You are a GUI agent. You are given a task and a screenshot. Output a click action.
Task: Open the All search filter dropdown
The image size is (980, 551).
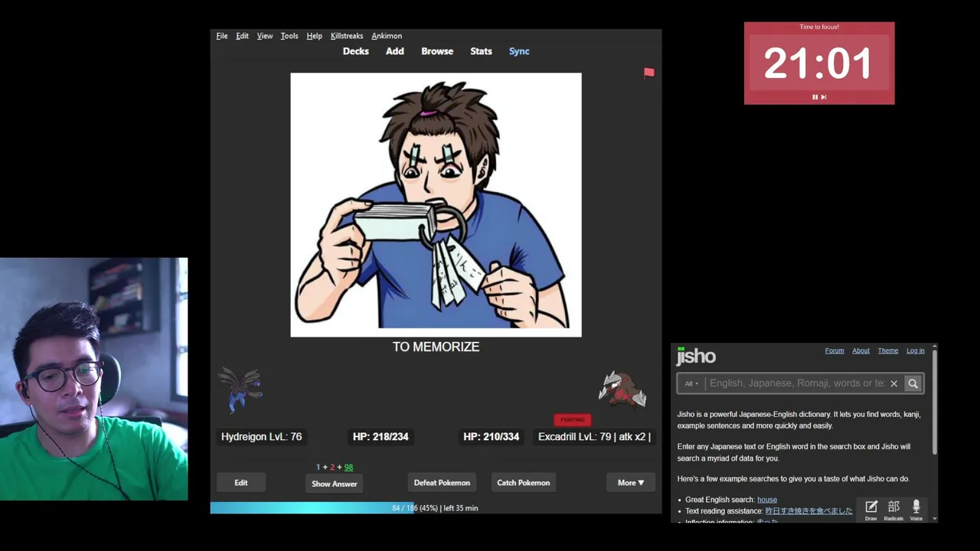691,383
